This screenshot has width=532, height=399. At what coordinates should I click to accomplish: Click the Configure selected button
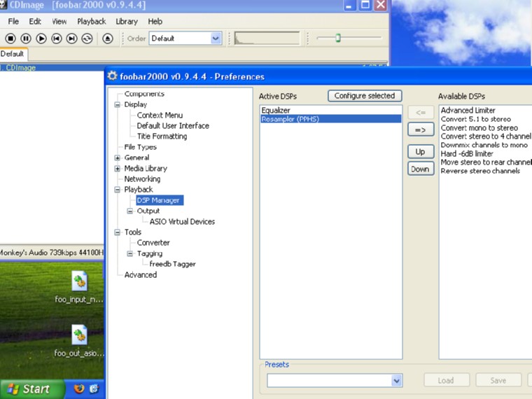(365, 96)
